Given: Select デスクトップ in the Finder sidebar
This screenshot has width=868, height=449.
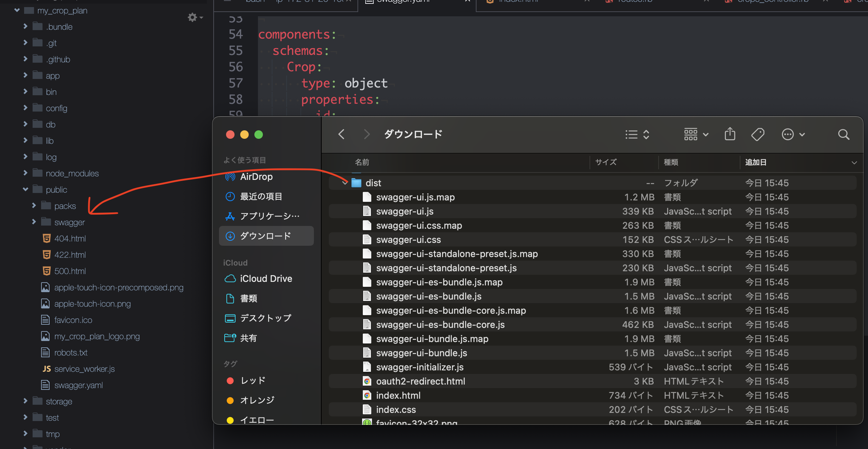Looking at the screenshot, I should point(265,318).
